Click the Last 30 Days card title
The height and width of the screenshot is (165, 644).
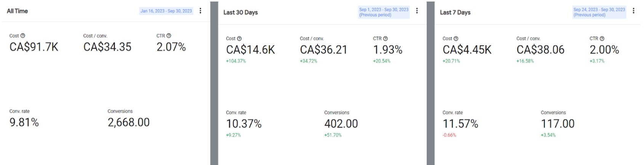point(240,12)
